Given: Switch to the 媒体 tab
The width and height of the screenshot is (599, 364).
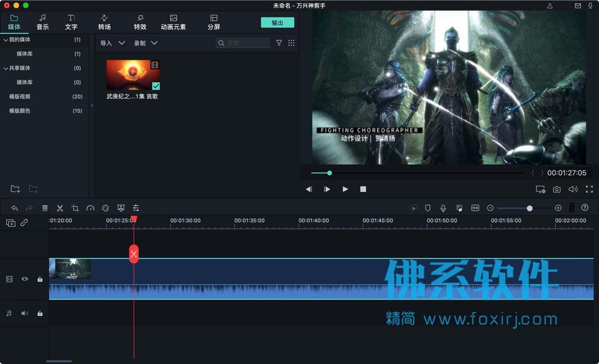Looking at the screenshot, I should click(14, 22).
